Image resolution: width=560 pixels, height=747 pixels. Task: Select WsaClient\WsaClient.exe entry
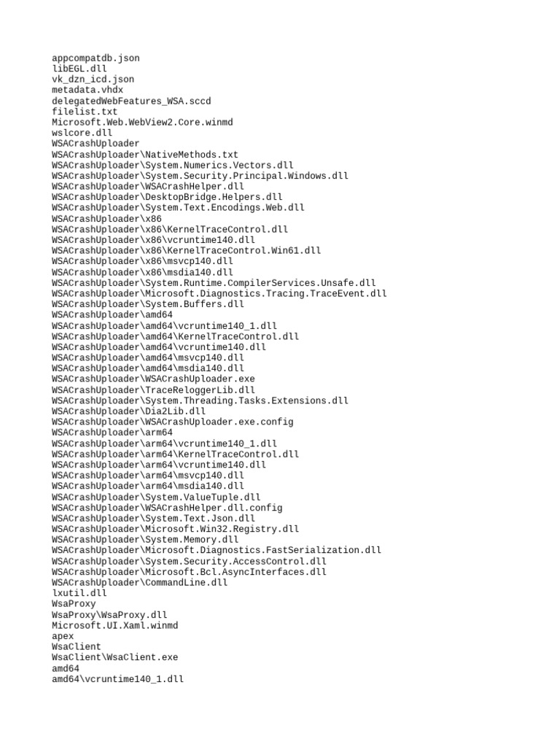tap(114, 657)
